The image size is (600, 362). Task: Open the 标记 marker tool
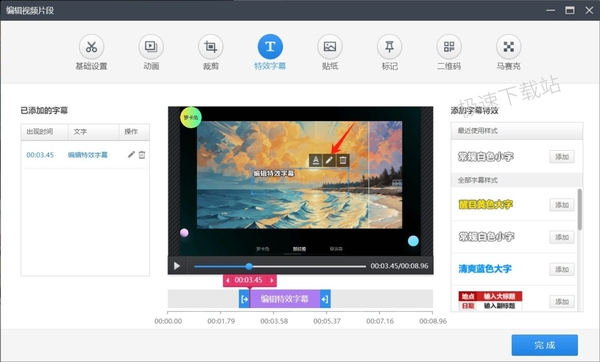pyautogui.click(x=390, y=47)
